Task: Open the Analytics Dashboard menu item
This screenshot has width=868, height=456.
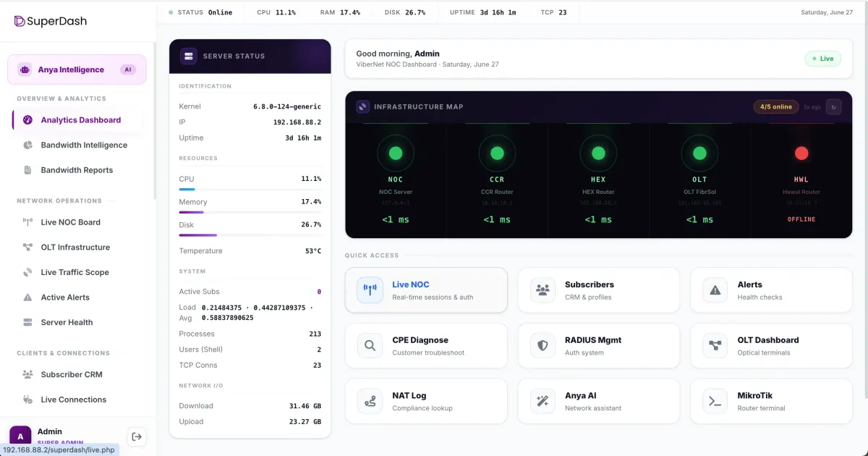Action: [x=77, y=120]
